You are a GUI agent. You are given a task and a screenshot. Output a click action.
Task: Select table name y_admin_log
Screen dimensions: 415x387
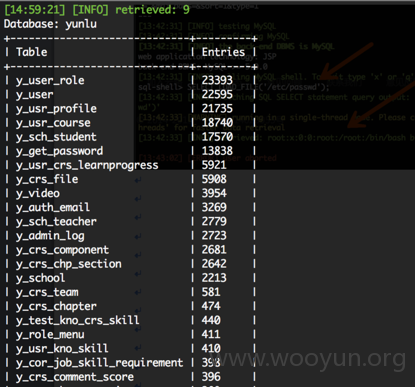[x=50, y=236]
